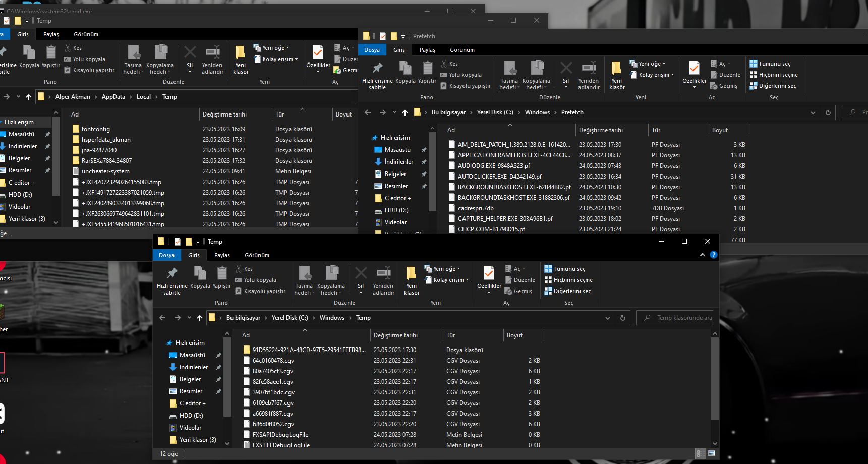Select Masaüstü in Windows\Temp navigation pane
Image resolution: width=868 pixels, height=464 pixels.
pos(192,355)
